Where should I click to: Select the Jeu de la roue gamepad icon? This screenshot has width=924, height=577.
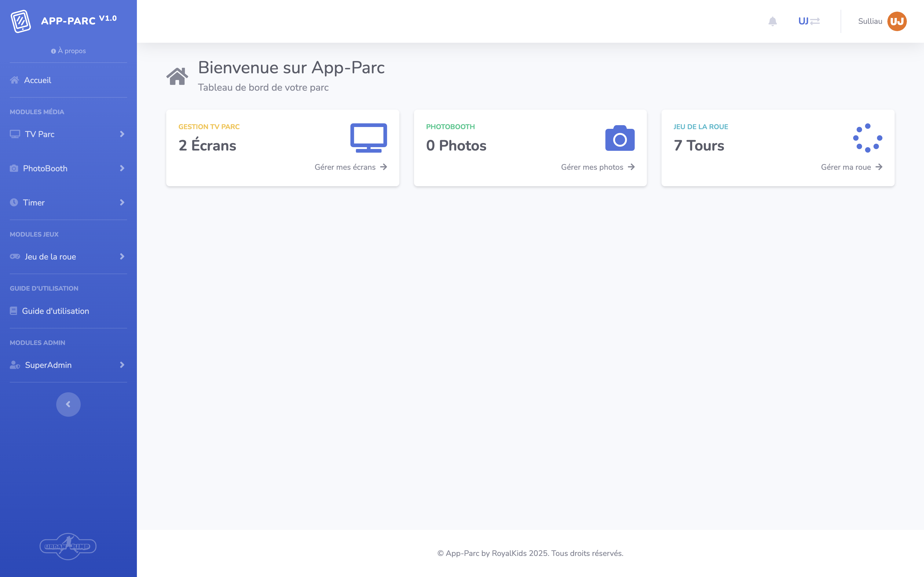14,256
